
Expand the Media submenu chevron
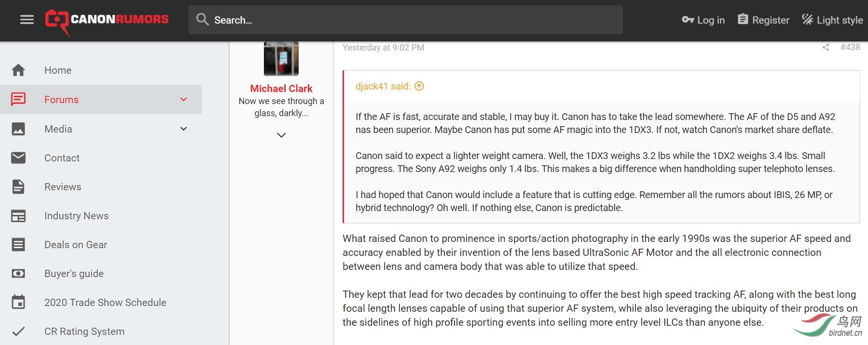point(183,129)
